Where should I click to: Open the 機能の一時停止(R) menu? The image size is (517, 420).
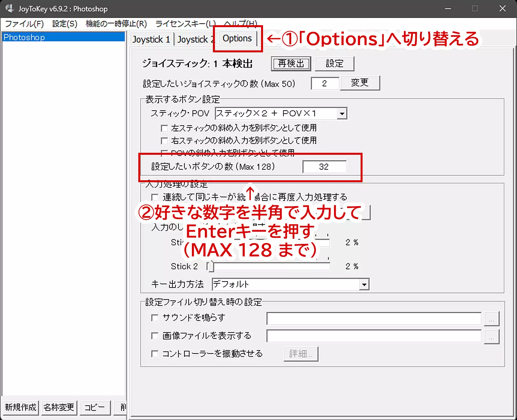[116, 24]
